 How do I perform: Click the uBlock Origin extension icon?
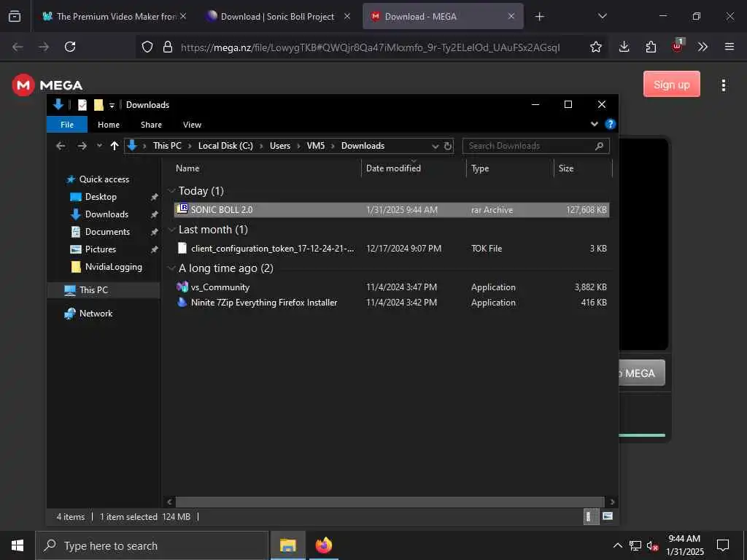(678, 46)
